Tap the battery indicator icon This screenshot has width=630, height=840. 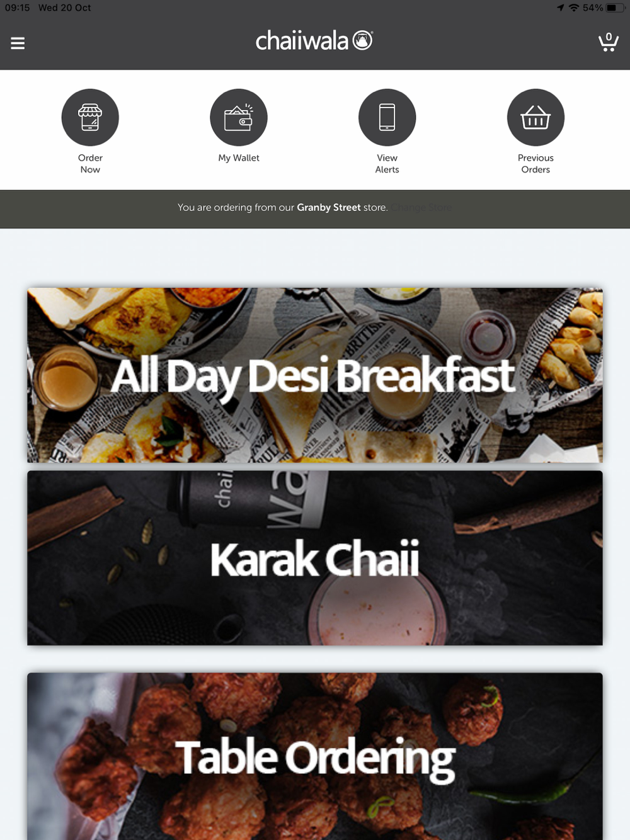pyautogui.click(x=615, y=8)
